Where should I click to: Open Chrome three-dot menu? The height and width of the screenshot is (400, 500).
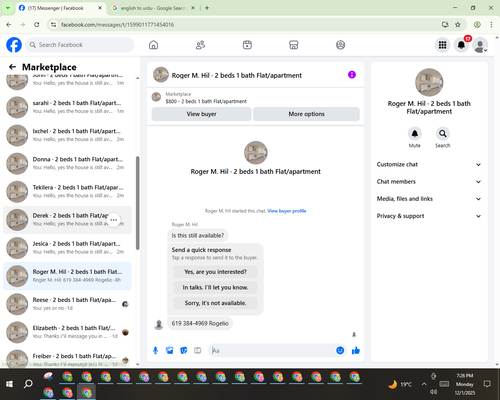491,25
